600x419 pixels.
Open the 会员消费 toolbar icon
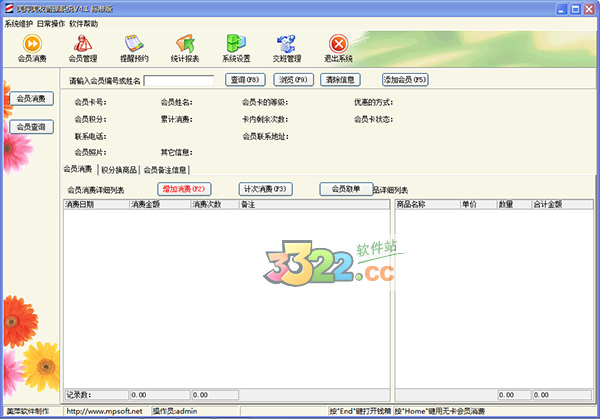32,48
